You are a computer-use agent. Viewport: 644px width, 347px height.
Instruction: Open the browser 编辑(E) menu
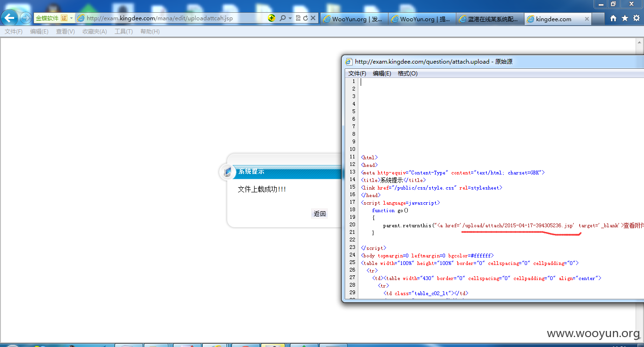click(x=39, y=32)
